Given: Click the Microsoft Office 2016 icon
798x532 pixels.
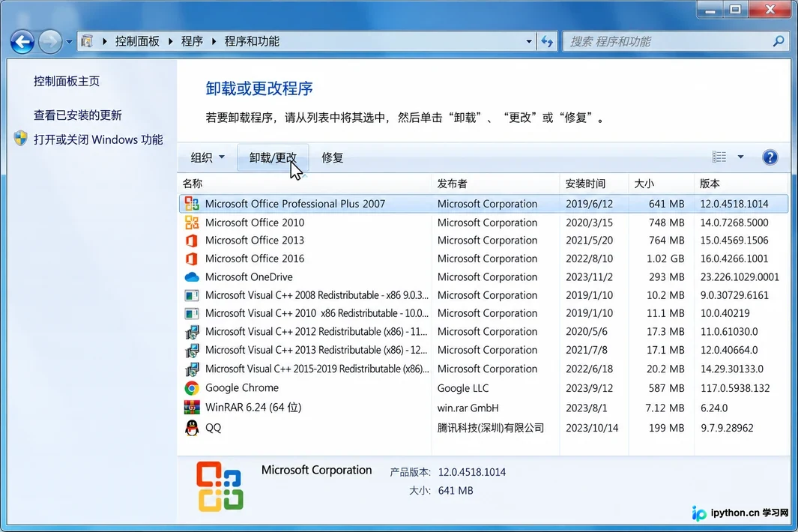Looking at the screenshot, I should [192, 259].
